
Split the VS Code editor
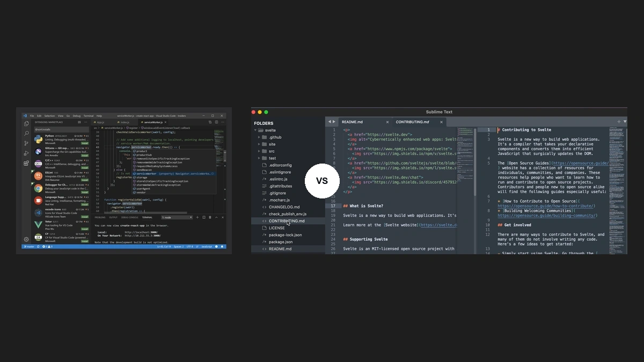216,122
